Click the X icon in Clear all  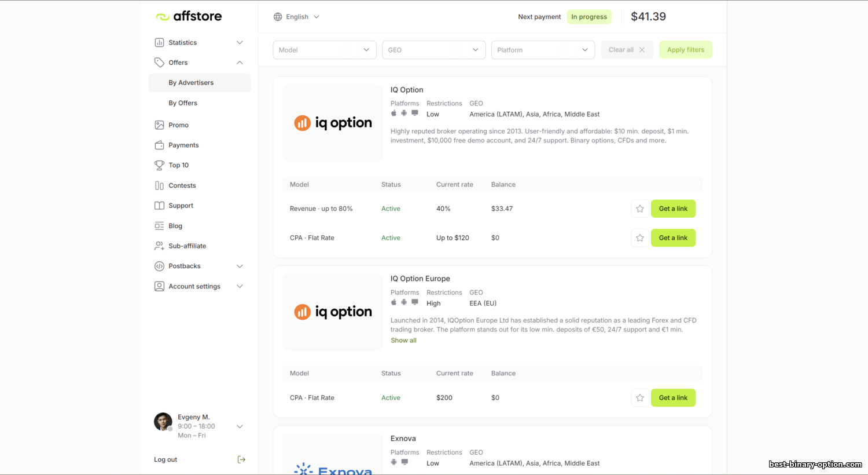[x=642, y=50]
